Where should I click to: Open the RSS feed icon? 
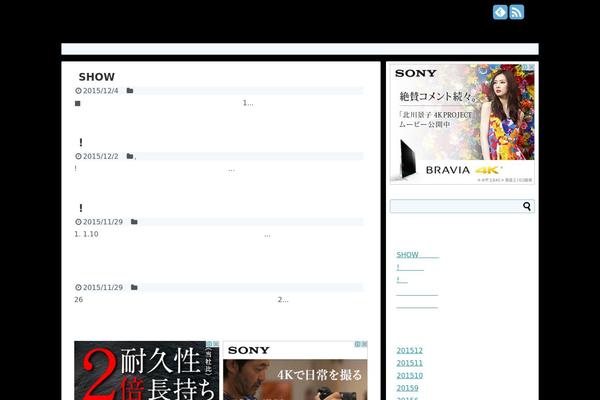517,12
